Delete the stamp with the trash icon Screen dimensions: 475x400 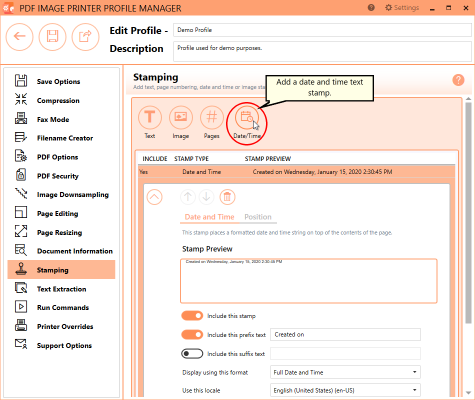click(x=227, y=197)
